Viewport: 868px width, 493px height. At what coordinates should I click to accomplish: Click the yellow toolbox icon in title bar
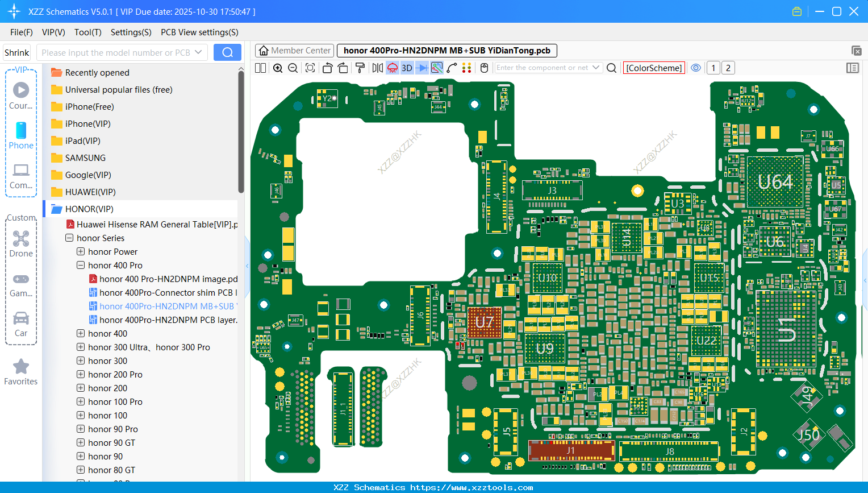(x=797, y=11)
